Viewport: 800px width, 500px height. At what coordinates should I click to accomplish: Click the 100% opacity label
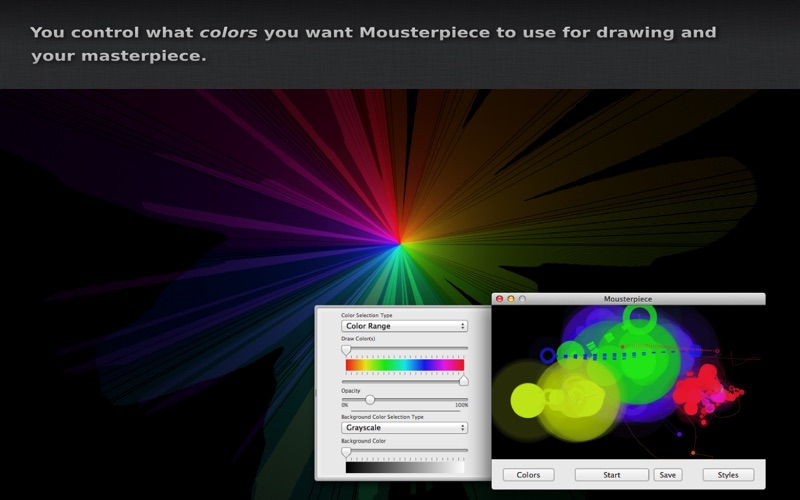coord(461,405)
